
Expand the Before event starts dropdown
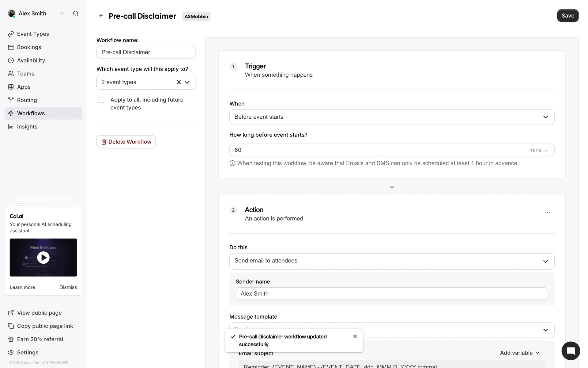coord(391,117)
